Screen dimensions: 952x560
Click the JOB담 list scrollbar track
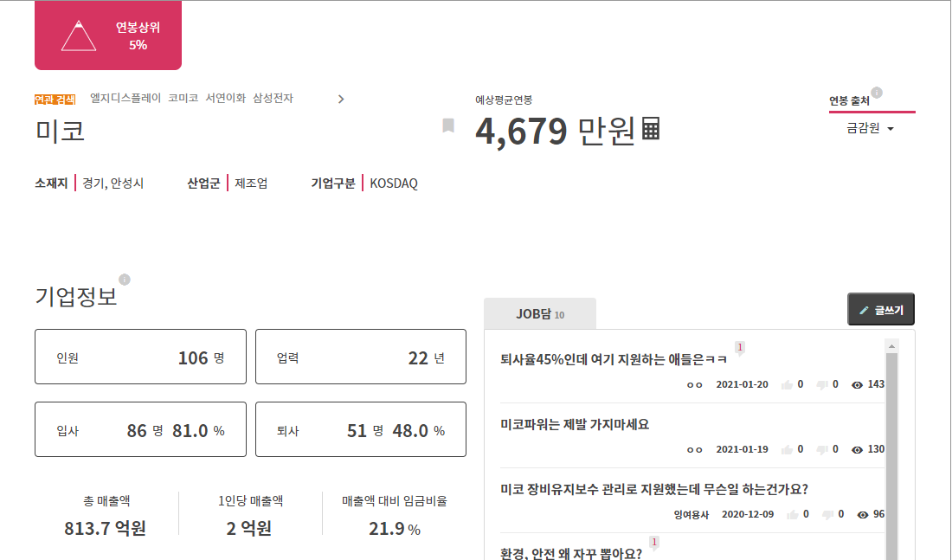pos(891,449)
